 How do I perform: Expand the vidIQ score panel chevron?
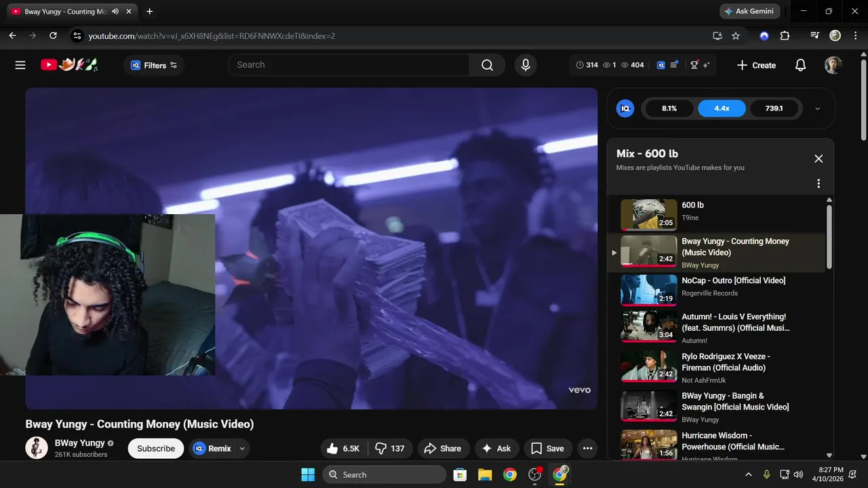pos(817,108)
